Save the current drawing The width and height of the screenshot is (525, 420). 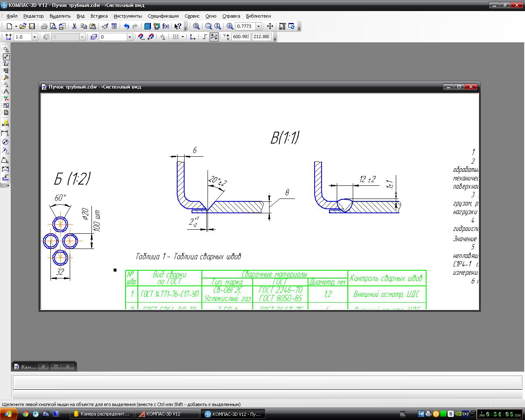(x=32, y=26)
